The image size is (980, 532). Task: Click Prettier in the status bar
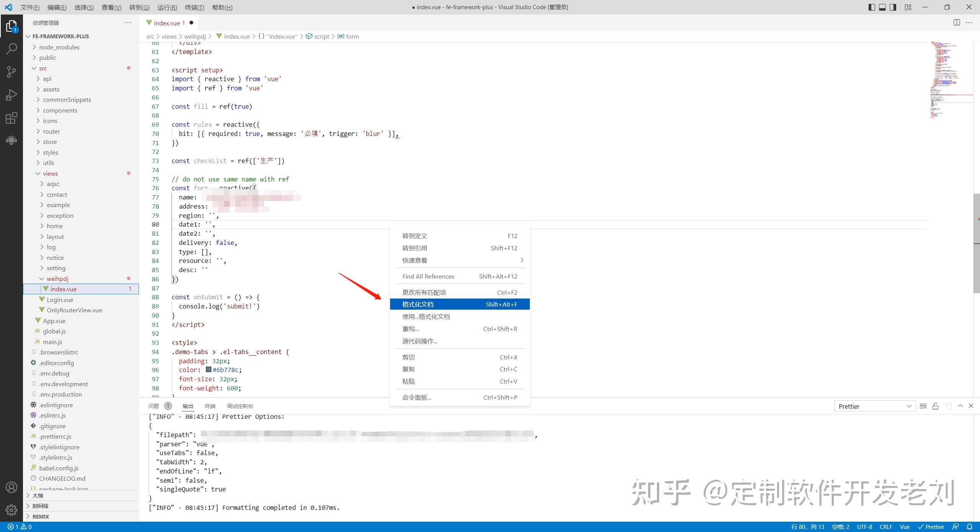pyautogui.click(x=931, y=527)
